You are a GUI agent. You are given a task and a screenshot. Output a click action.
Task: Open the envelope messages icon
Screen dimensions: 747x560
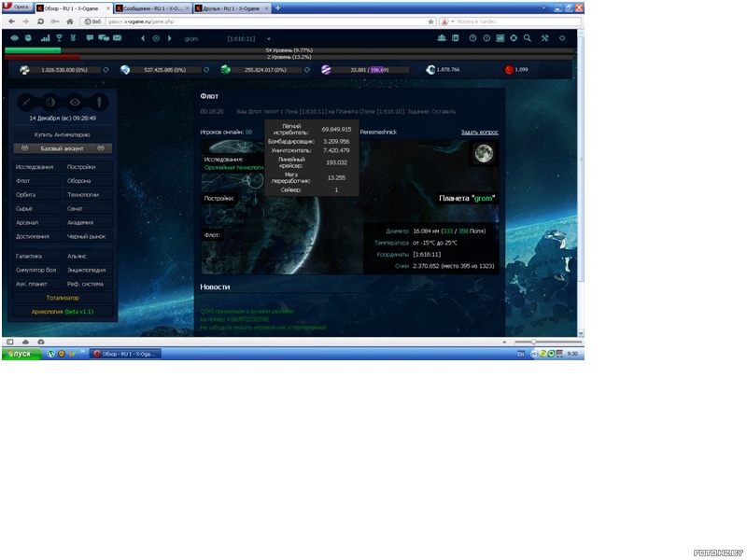pos(118,38)
